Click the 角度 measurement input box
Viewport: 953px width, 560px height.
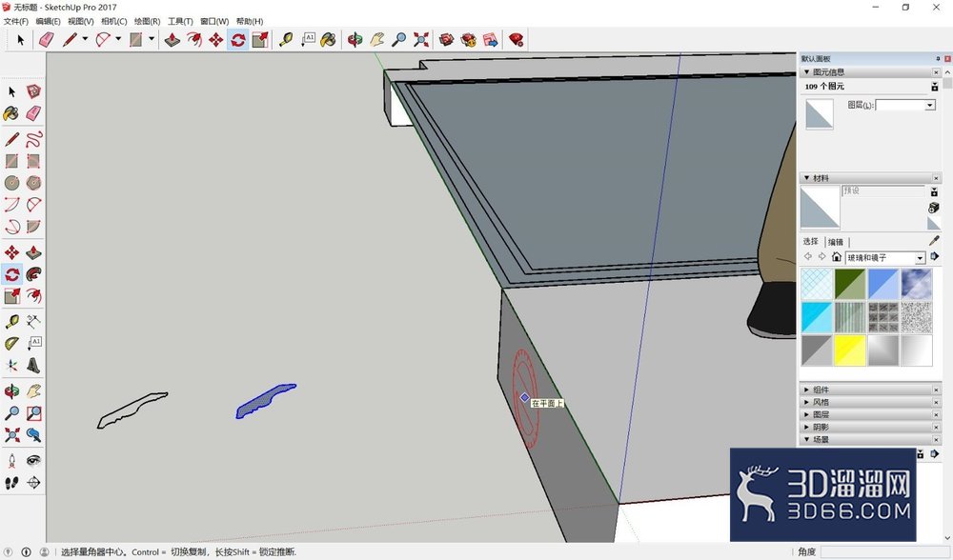(x=881, y=551)
